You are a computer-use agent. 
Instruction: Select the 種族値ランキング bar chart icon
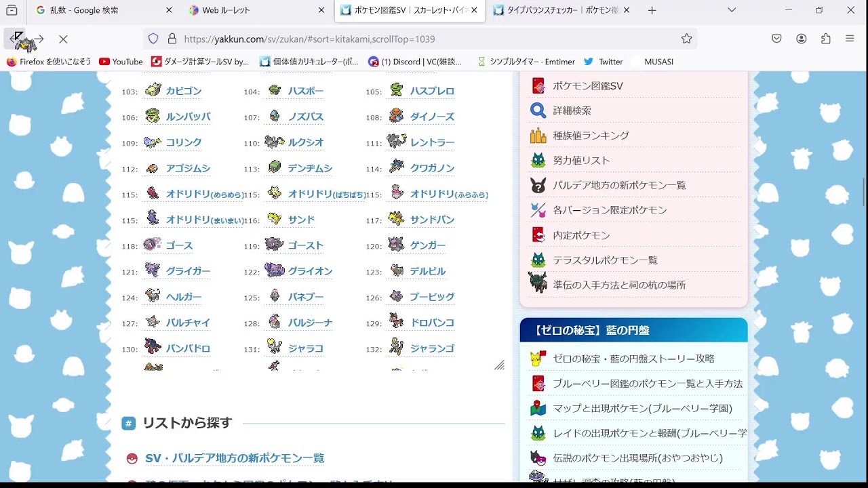[x=538, y=135]
